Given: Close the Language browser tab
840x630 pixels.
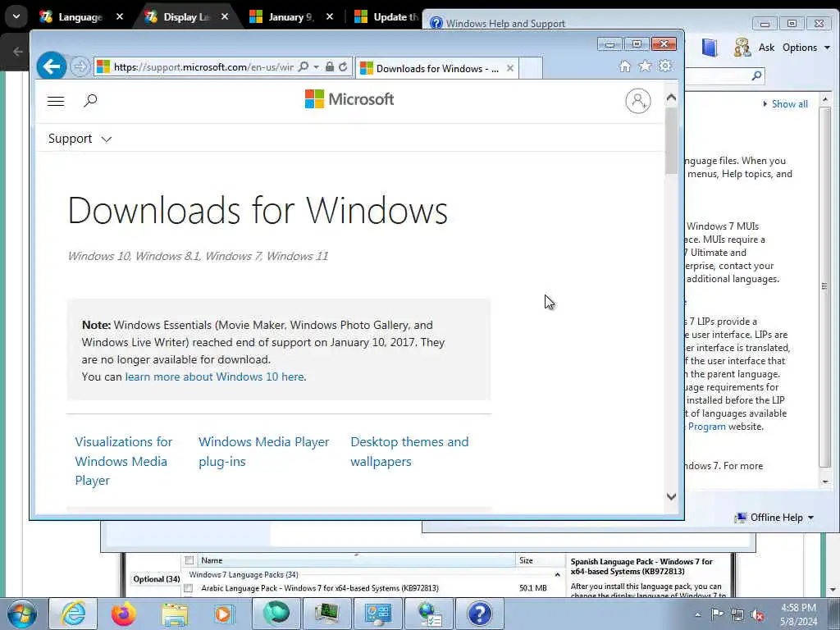Looking at the screenshot, I should pyautogui.click(x=120, y=16).
